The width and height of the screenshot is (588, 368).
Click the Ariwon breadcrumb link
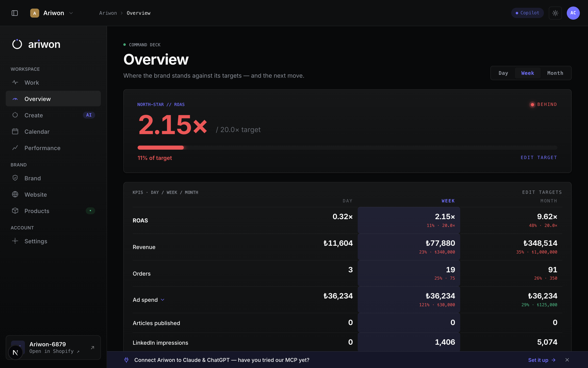(x=108, y=13)
